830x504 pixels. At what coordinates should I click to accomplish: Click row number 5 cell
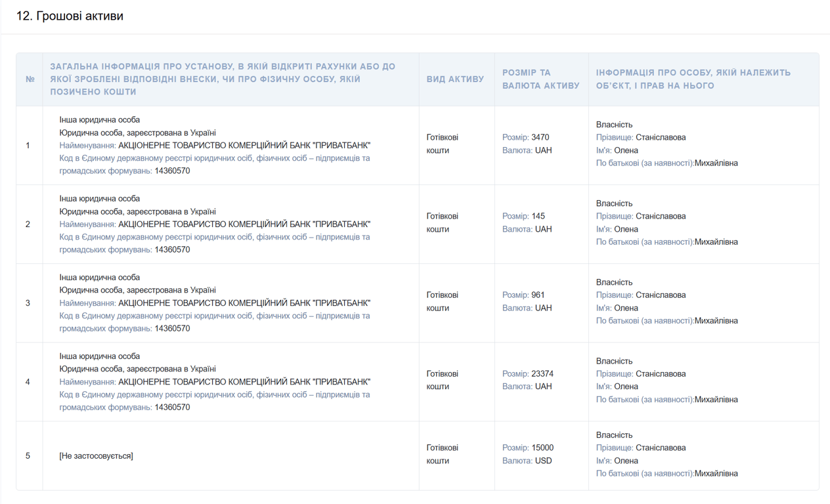28,456
